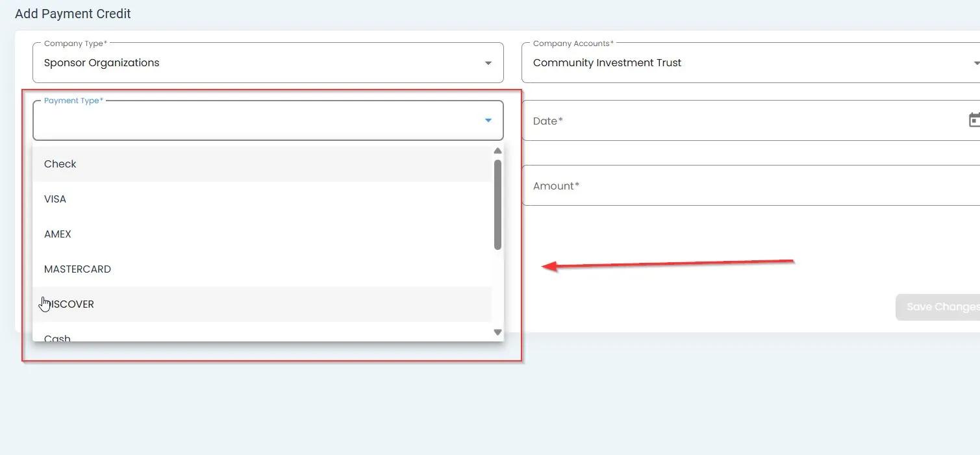Viewport: 980px width, 455px height.
Task: Click the Sponsor Organizations company type field
Action: pyautogui.click(x=260, y=63)
